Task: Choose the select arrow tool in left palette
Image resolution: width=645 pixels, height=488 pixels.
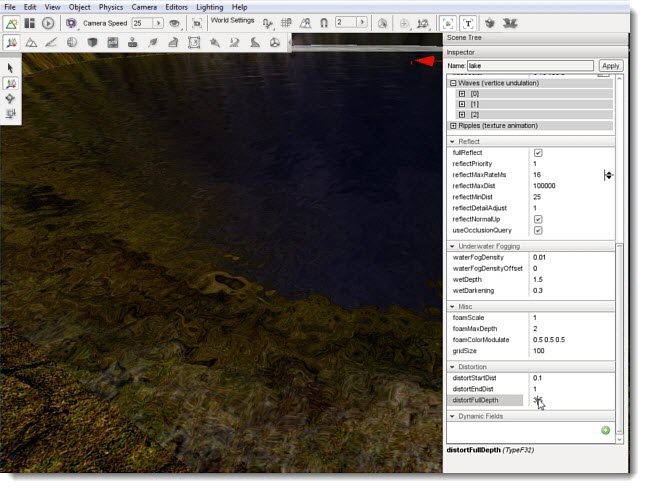Action: click(10, 68)
